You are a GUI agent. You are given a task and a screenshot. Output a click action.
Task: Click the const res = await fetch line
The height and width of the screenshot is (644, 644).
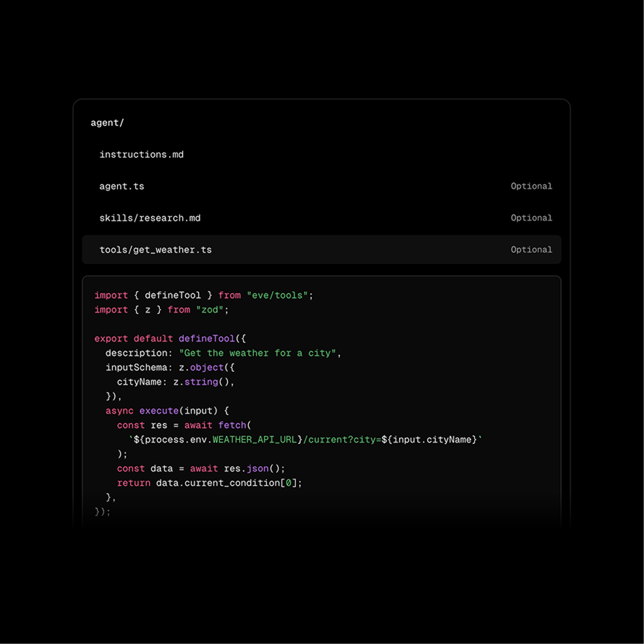184,425
